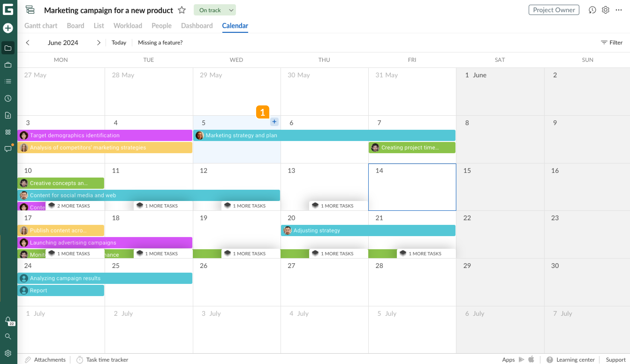This screenshot has height=364, width=630.
Task: Click the Today button
Action: [119, 42]
